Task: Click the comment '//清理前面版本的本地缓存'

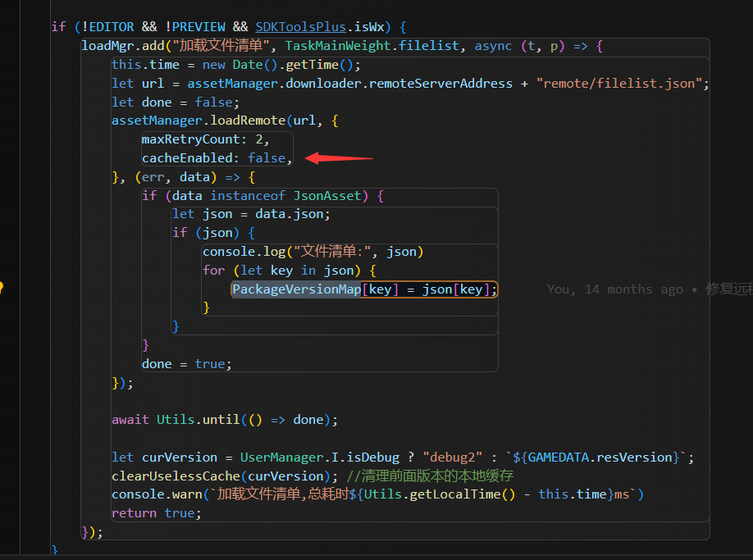Action: click(430, 476)
